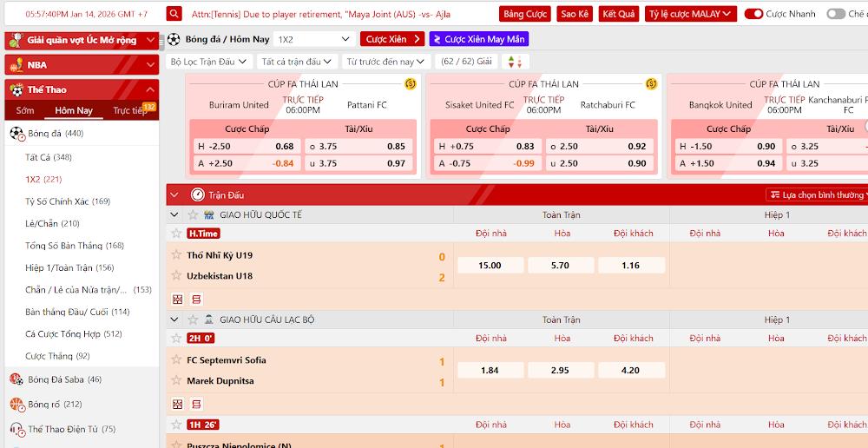The height and width of the screenshot is (448, 868).
Task: Toggle the grey switch right of Cược Nhanh
Action: click(835, 14)
